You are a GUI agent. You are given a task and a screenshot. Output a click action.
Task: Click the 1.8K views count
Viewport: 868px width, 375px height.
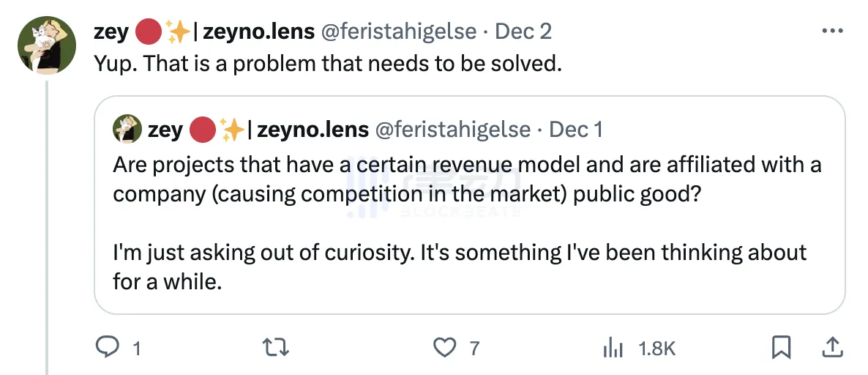coord(656,349)
